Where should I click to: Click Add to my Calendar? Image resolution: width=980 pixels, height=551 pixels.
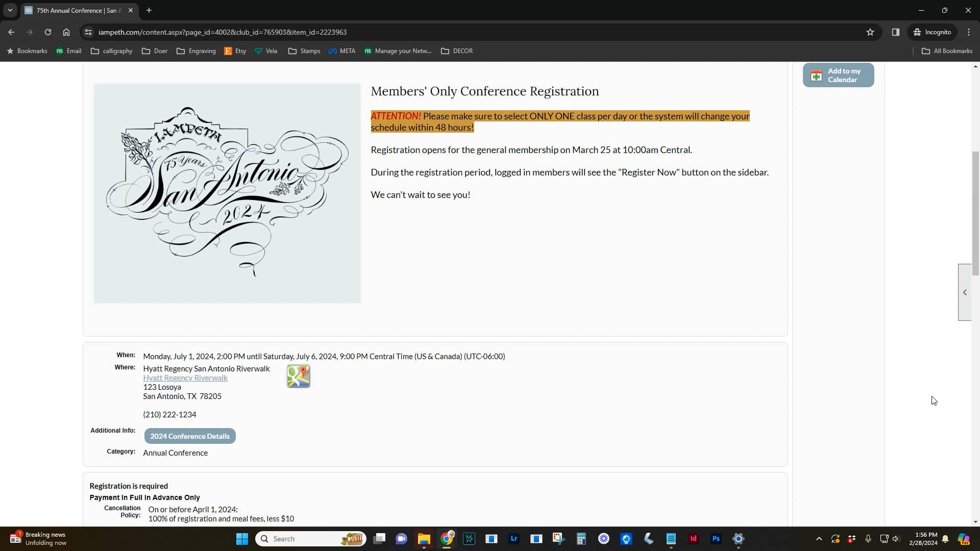click(x=838, y=75)
